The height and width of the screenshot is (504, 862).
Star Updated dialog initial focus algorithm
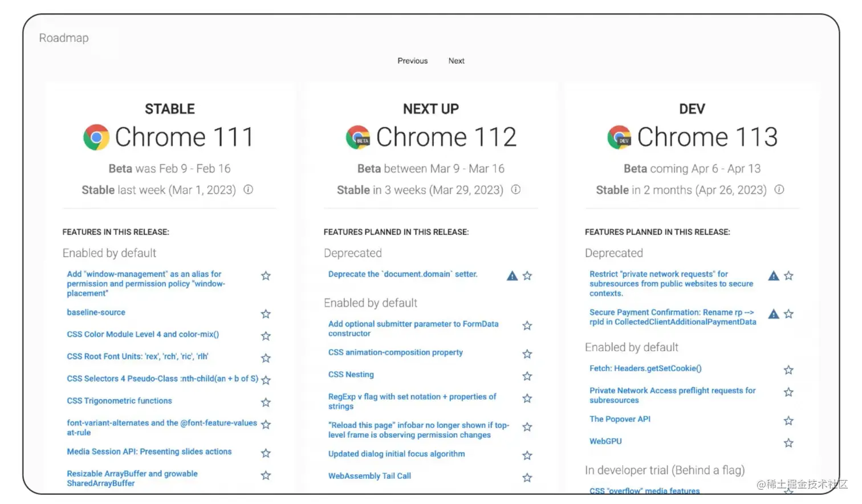click(527, 456)
